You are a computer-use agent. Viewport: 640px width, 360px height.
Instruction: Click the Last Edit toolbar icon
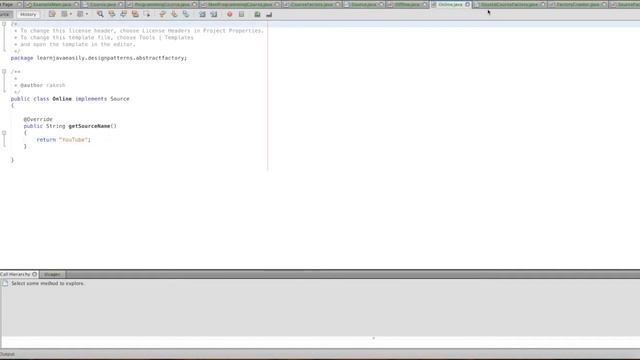(x=52, y=14)
